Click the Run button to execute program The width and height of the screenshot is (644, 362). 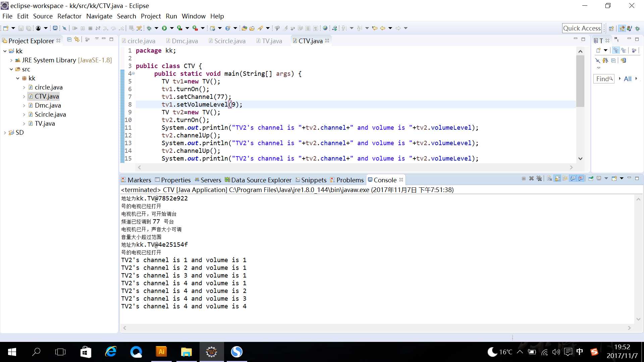[164, 28]
